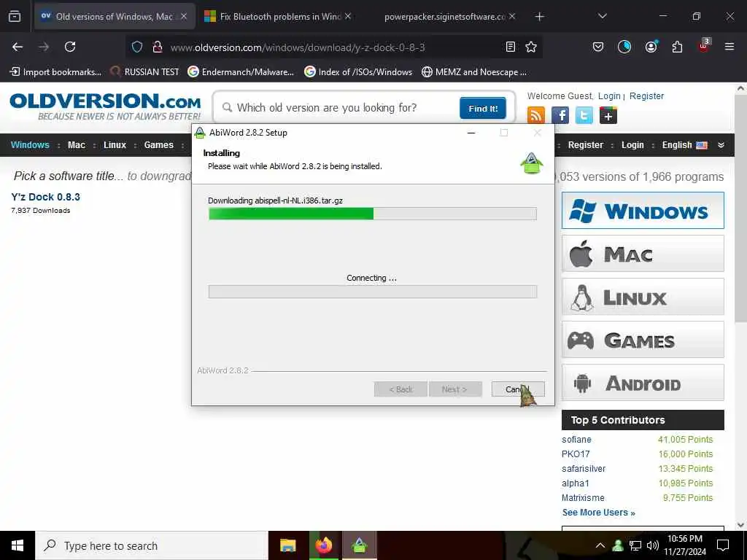This screenshot has width=747, height=560.
Task: Open the MEMZ and Noescape bookmark
Action: (474, 72)
